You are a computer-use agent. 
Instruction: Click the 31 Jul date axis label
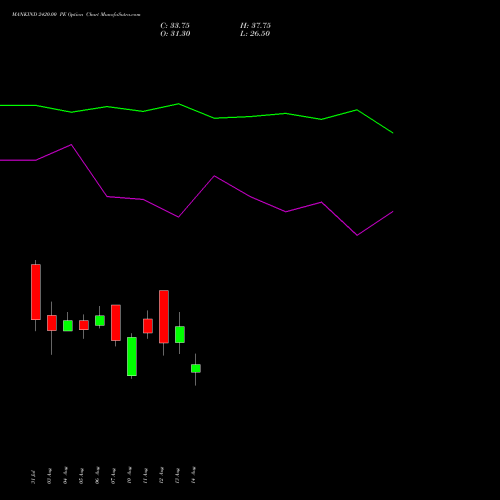pyautogui.click(x=33, y=477)
